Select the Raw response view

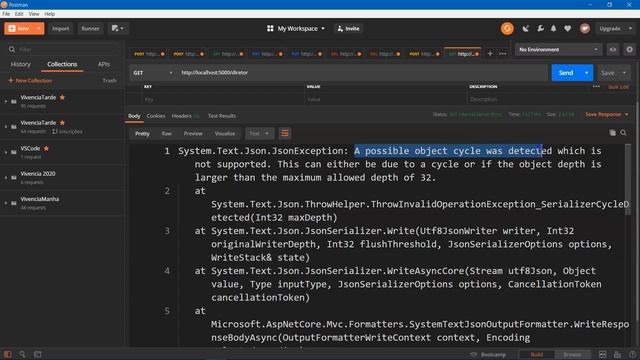(x=167, y=133)
